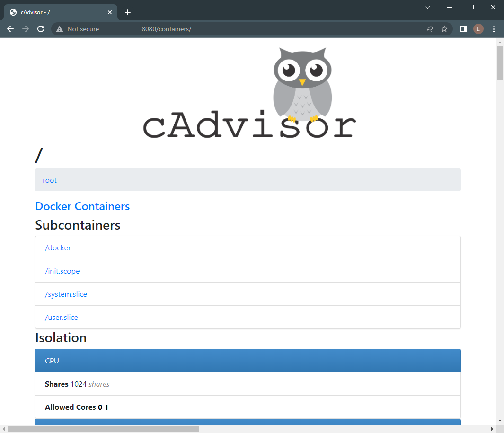Open the Docker Containers link
Screen dimensions: 504x433
click(x=83, y=206)
